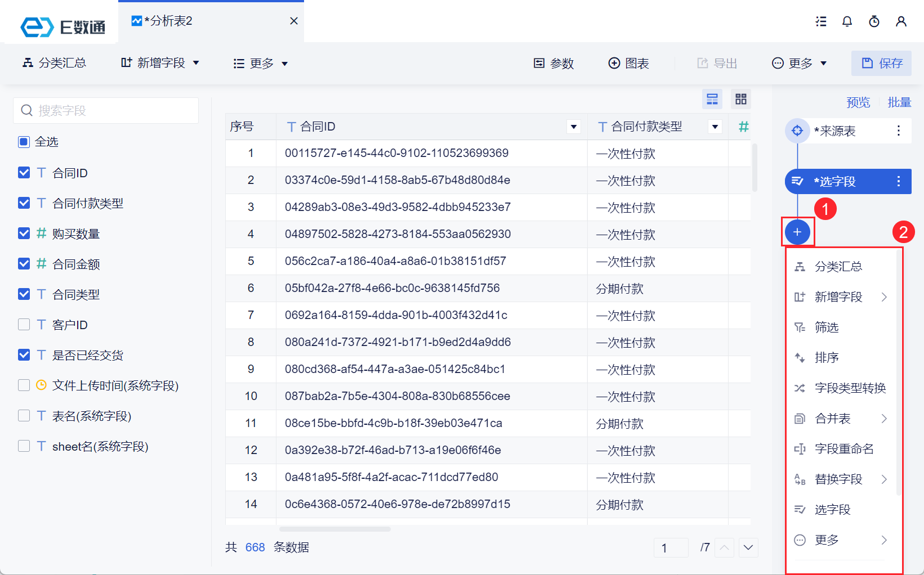Check the 表名(系统字段) checkbox
924x575 pixels.
24,415
